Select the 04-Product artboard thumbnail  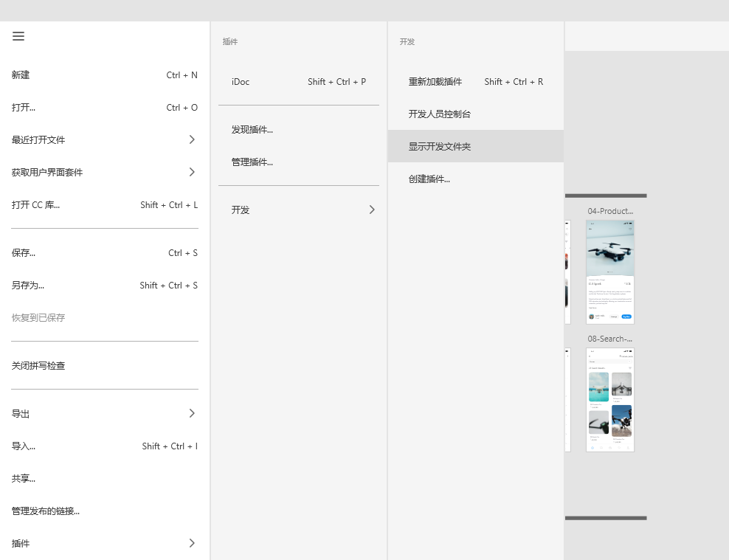pyautogui.click(x=610, y=272)
